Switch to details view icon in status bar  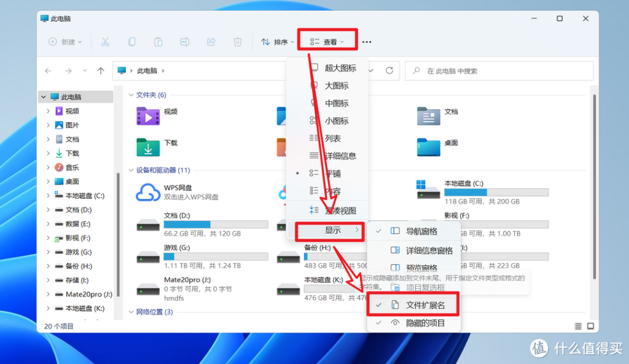tap(578, 327)
